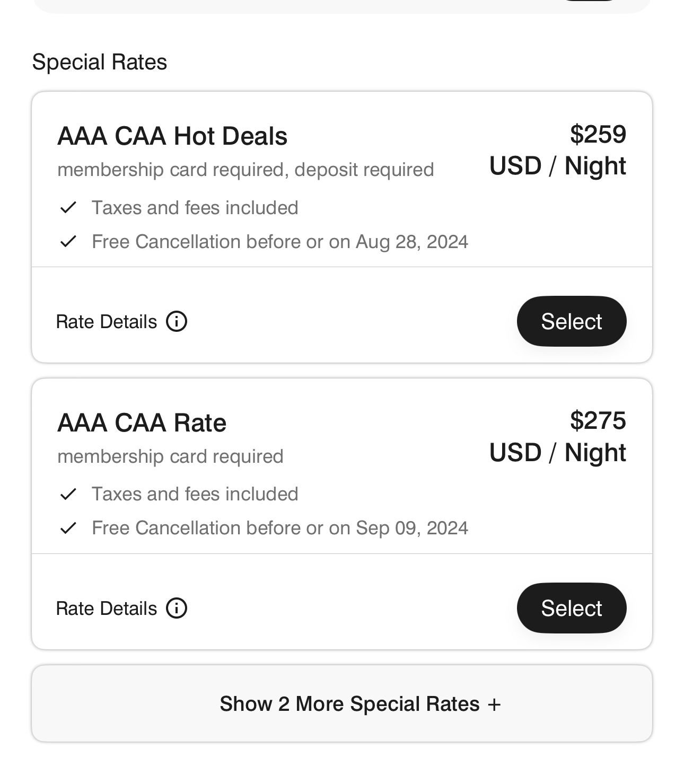Click the membership card required note under AAA CAA Rate

click(x=170, y=456)
